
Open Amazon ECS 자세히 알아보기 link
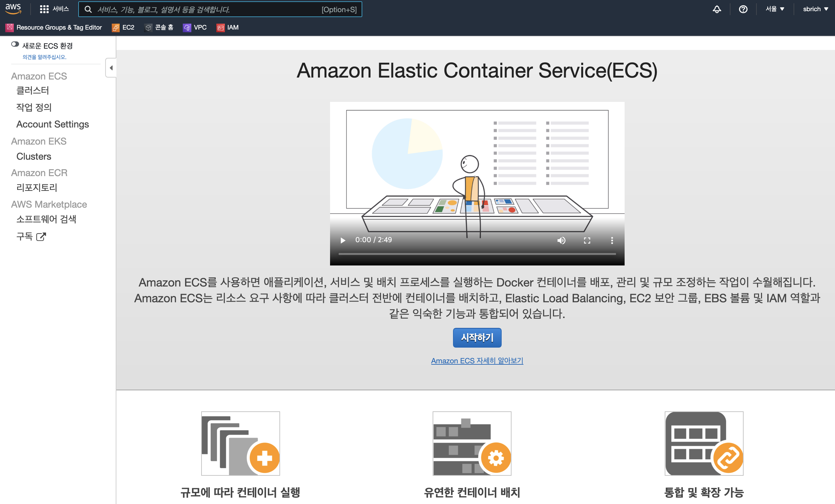[477, 361]
